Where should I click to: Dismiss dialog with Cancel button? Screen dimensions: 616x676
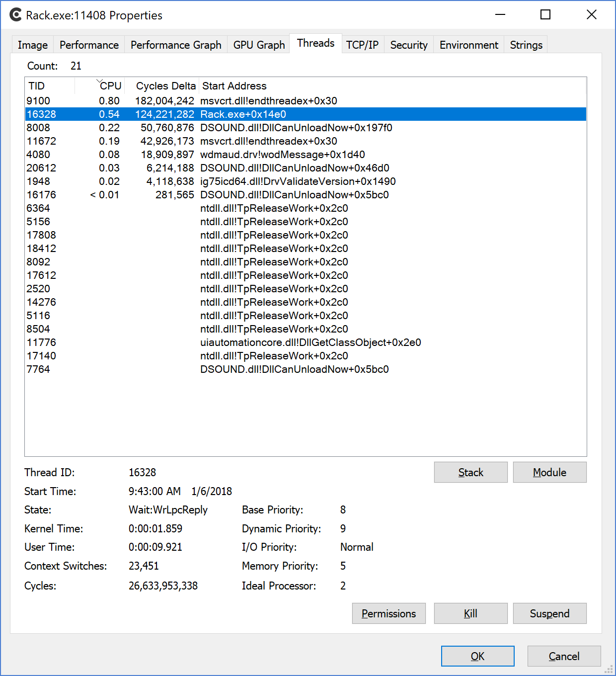click(x=564, y=656)
